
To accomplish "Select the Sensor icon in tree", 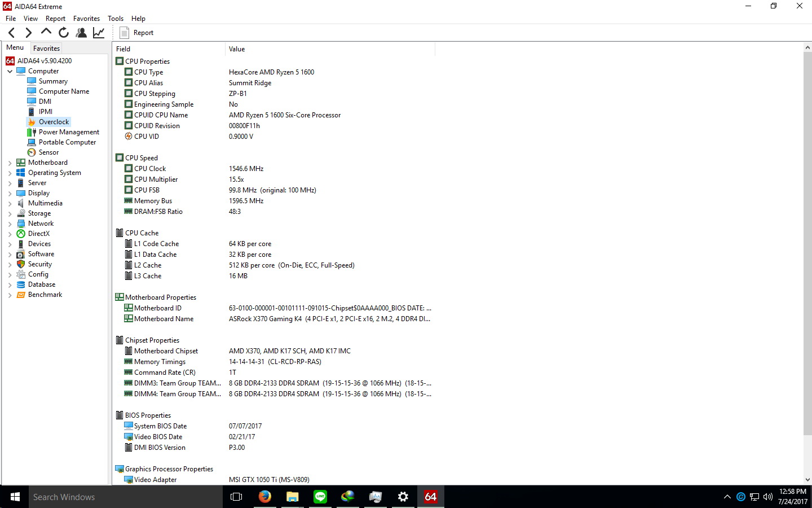I will click(32, 152).
